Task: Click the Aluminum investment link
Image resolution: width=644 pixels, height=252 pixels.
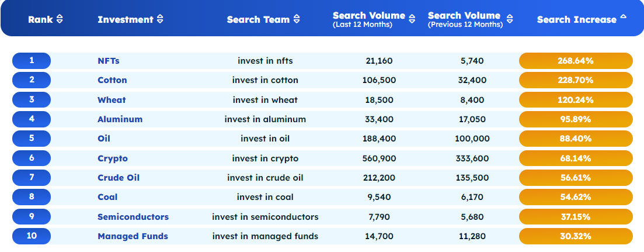Action: click(x=120, y=119)
